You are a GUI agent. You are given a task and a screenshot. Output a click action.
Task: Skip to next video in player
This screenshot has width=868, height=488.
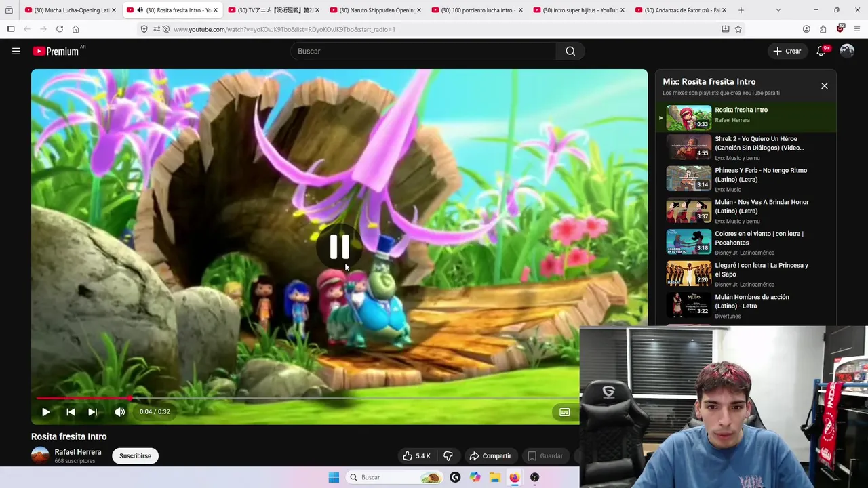point(93,411)
